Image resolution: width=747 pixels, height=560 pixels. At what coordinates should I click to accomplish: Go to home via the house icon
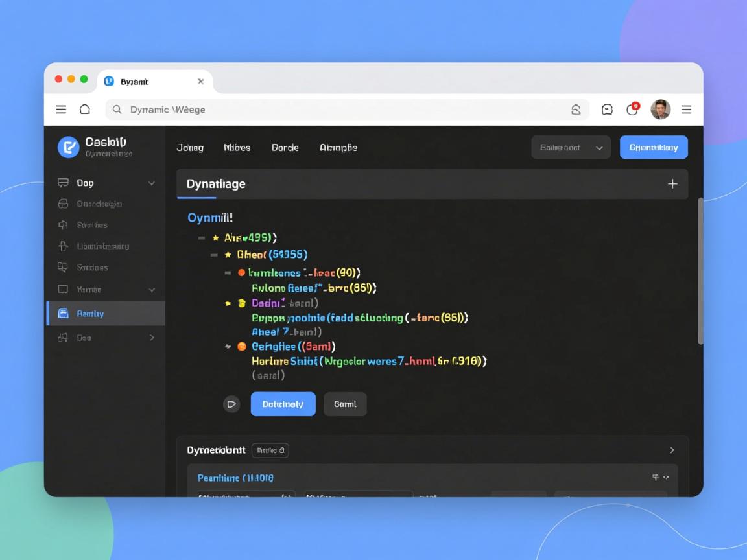coord(85,110)
